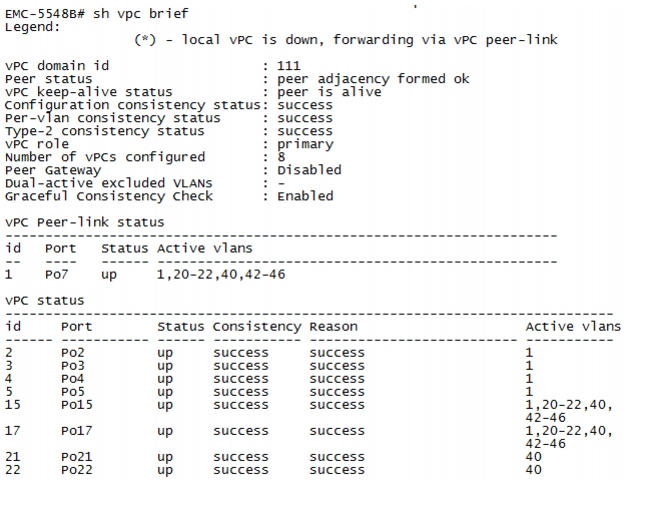
Task: Click the 'Active vlans' column header in vPC status
Action: pos(573,327)
